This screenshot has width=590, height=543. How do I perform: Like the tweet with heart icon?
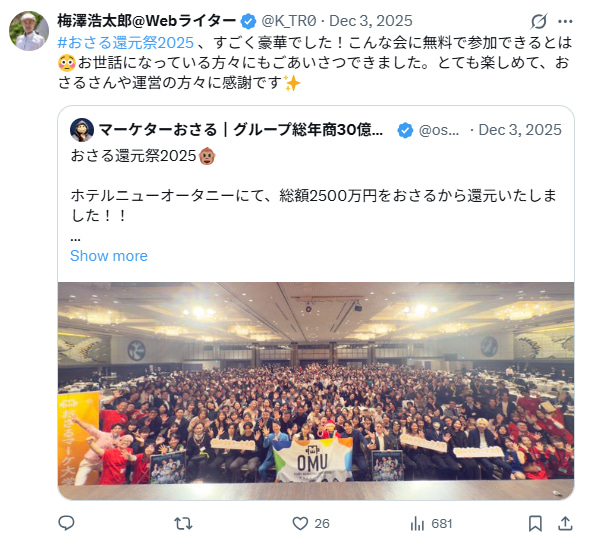click(x=300, y=523)
